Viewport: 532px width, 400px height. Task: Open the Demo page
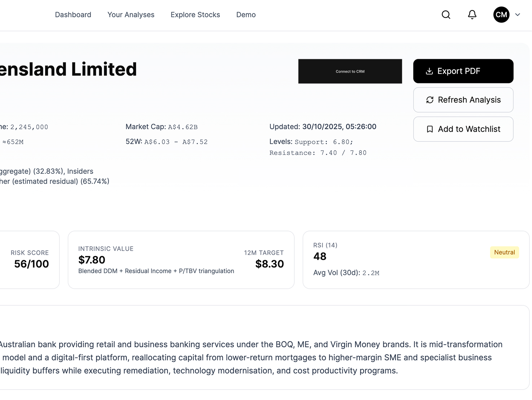tap(246, 15)
